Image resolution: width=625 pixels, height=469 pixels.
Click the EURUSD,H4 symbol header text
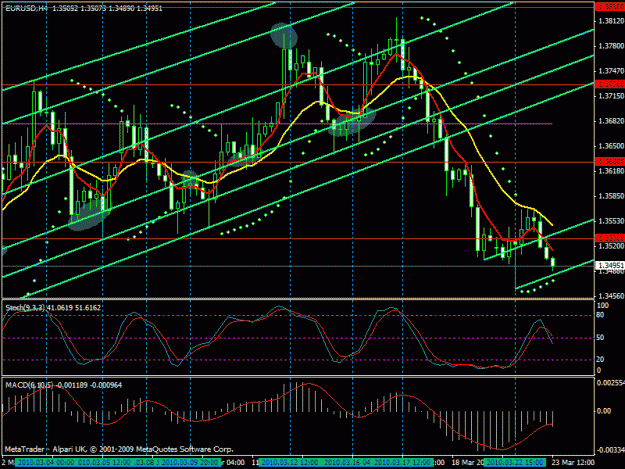(26, 8)
